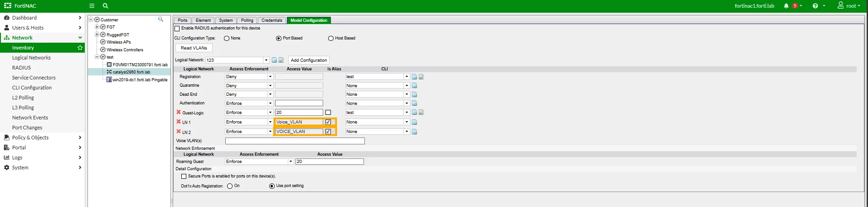Add CLI configuration for LN 1 row

click(x=414, y=122)
